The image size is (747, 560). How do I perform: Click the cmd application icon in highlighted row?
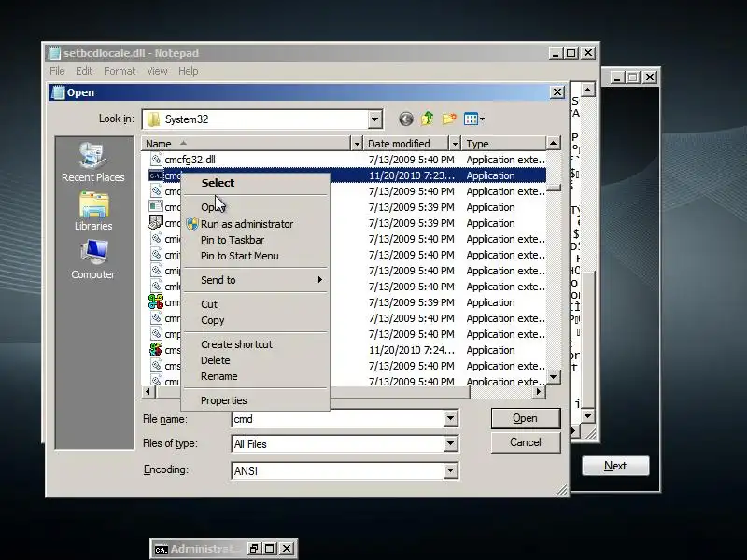[x=156, y=175]
